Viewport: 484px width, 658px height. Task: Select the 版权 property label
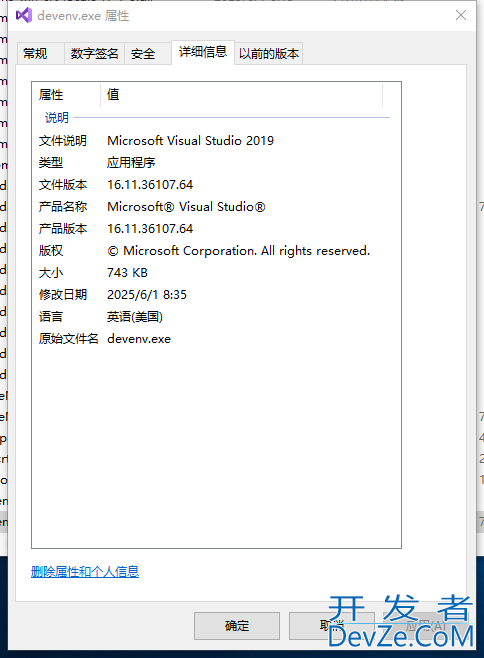point(51,251)
